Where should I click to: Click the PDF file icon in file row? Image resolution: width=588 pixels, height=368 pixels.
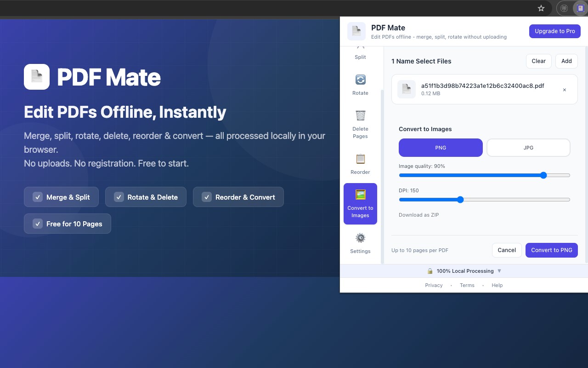click(407, 89)
